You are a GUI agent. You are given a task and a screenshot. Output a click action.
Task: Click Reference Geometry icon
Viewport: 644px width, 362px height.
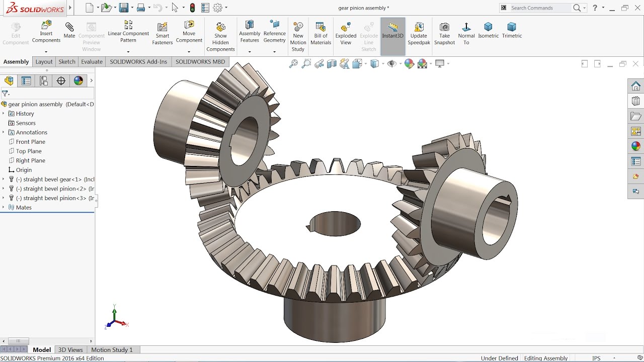[274, 32]
